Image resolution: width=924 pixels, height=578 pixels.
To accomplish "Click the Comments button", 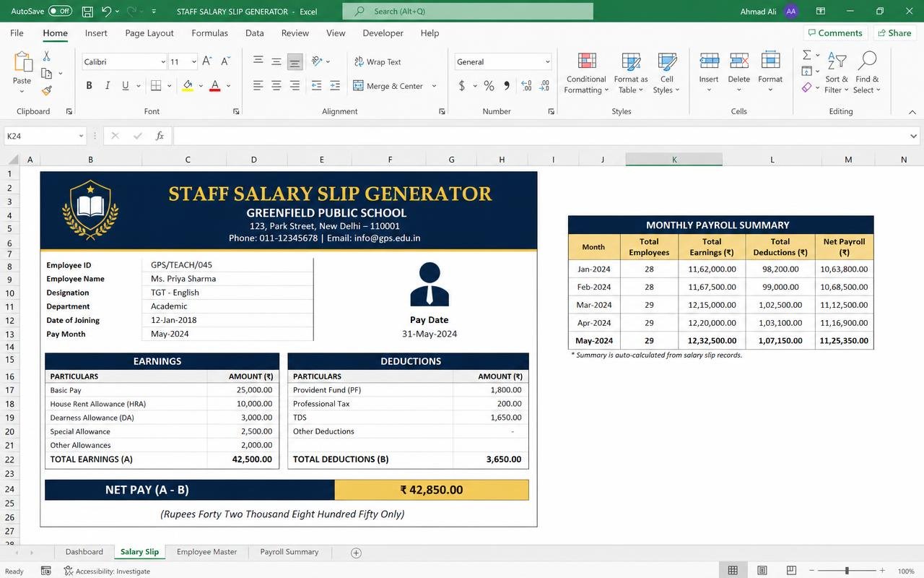I will [x=834, y=33].
